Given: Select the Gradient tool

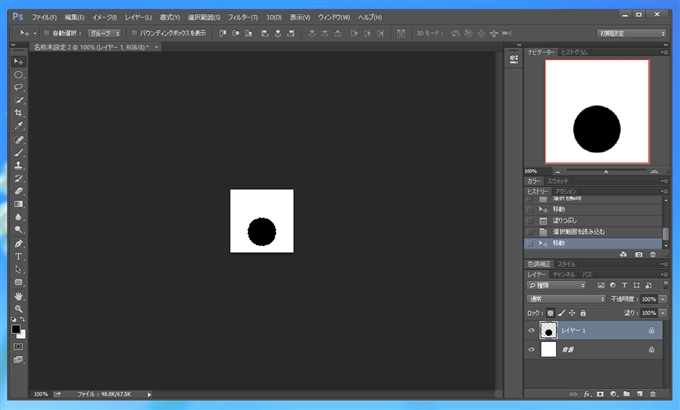Looking at the screenshot, I should (18, 204).
